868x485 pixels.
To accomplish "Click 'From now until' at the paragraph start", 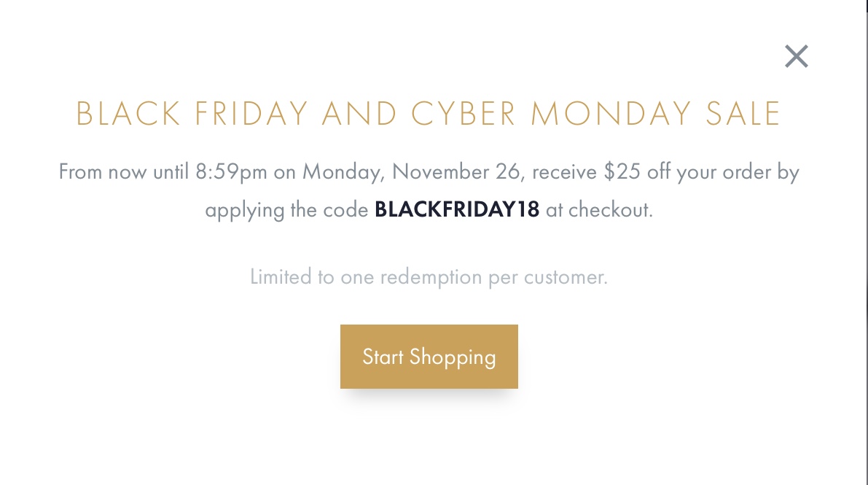I will coord(124,172).
